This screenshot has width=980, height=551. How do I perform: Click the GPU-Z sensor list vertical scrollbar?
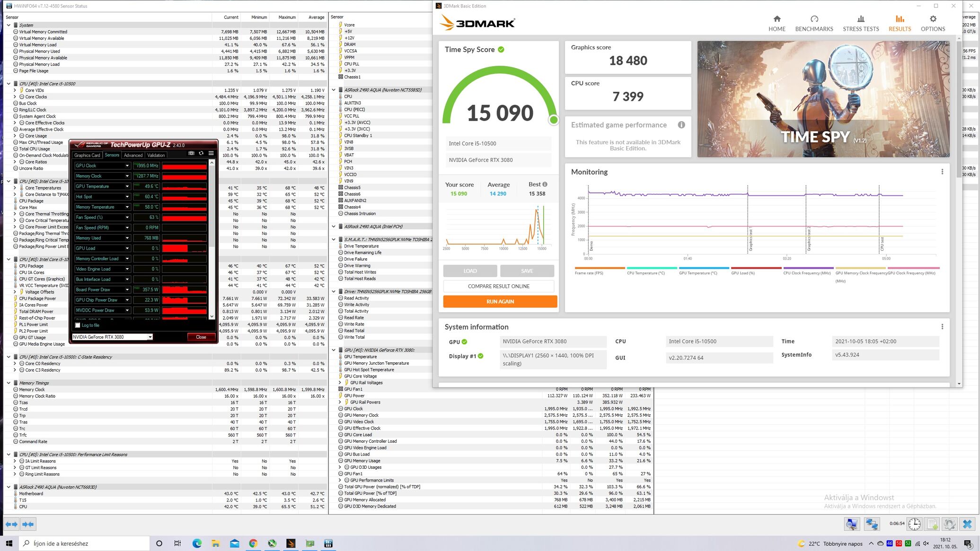[212, 239]
